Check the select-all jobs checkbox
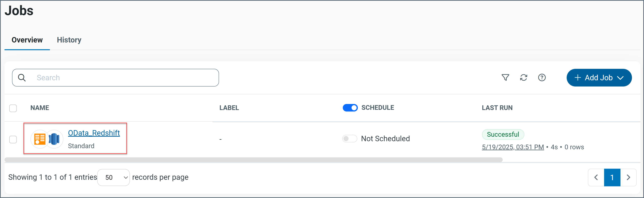 [13, 108]
